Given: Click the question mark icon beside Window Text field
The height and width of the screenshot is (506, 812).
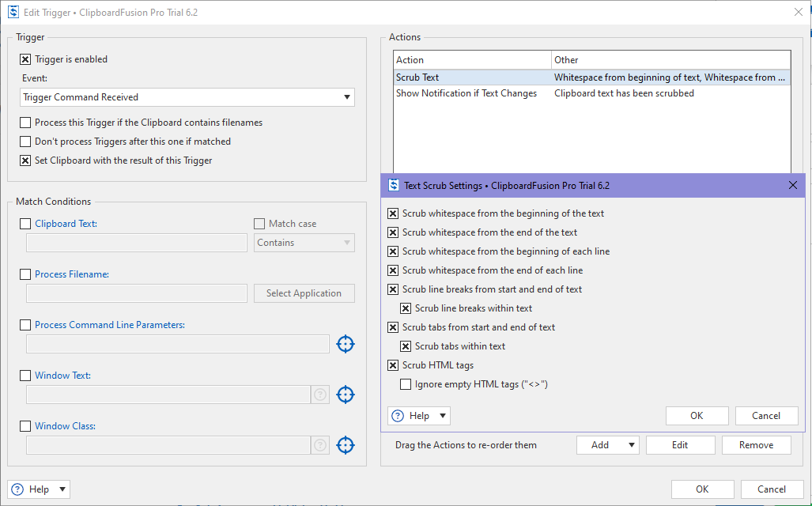Looking at the screenshot, I should click(x=320, y=395).
